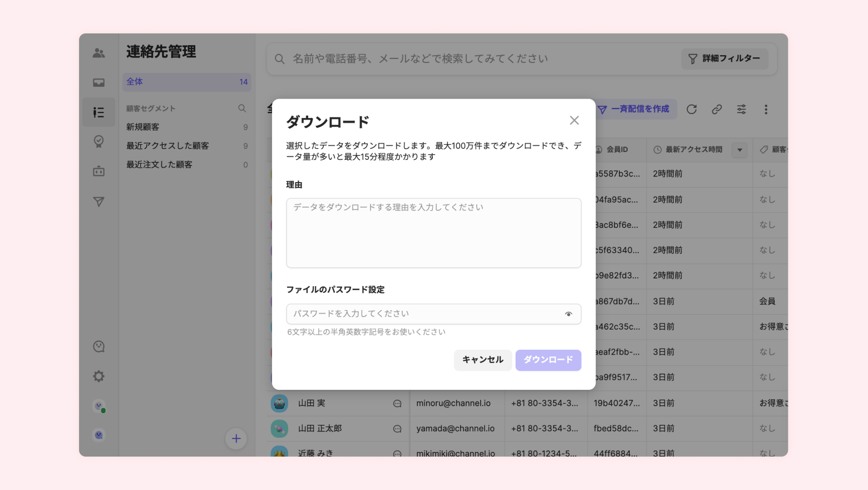The image size is (868, 490).
Task: Click the link icon in toolbar
Action: pos(717,109)
